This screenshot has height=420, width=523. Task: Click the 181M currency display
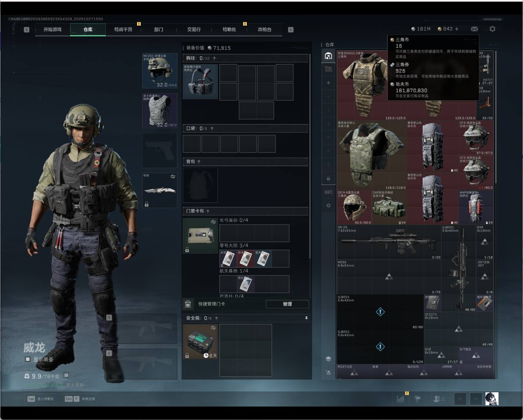pyautogui.click(x=421, y=29)
